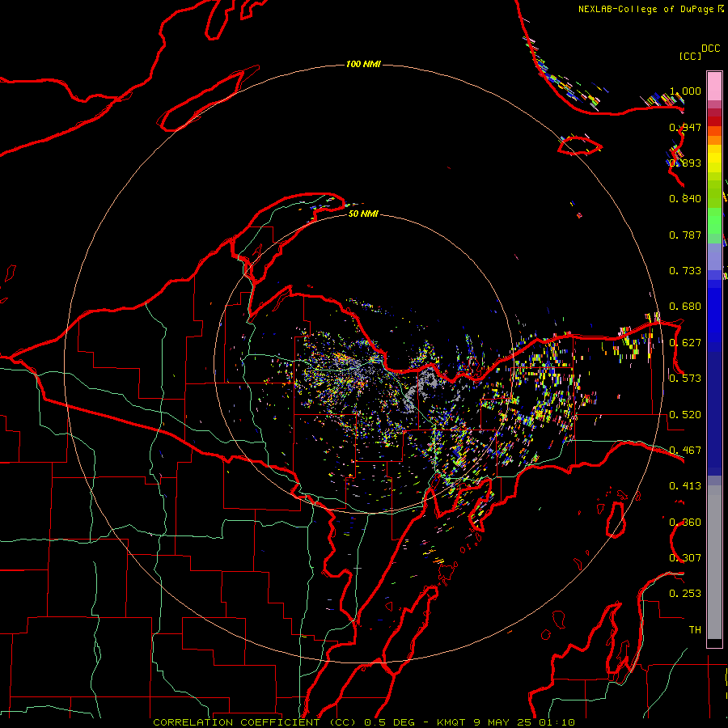The image size is (728, 728).
Task: Pick the pink band of the color scale
Action: pos(714,87)
